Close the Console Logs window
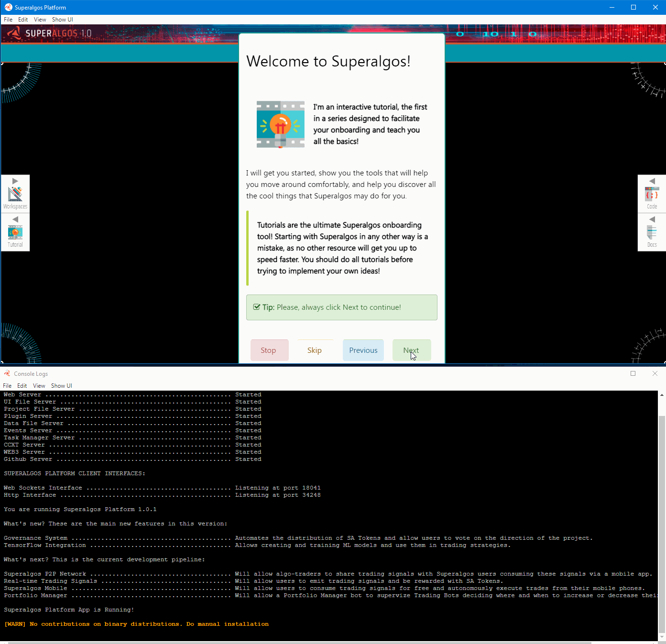 tap(655, 373)
